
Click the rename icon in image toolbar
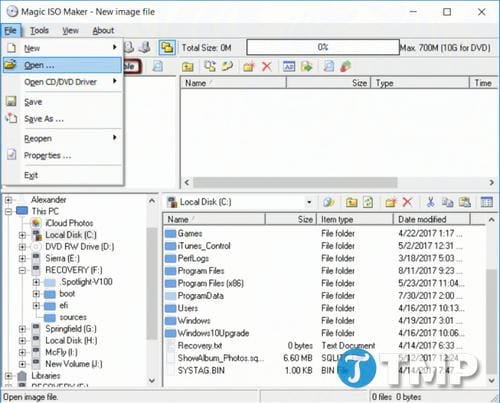(x=289, y=66)
